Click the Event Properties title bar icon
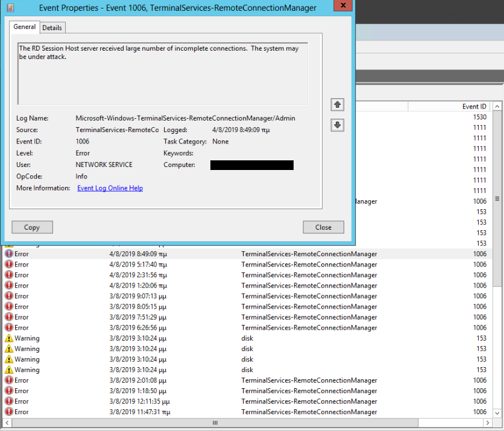 click(10, 7)
